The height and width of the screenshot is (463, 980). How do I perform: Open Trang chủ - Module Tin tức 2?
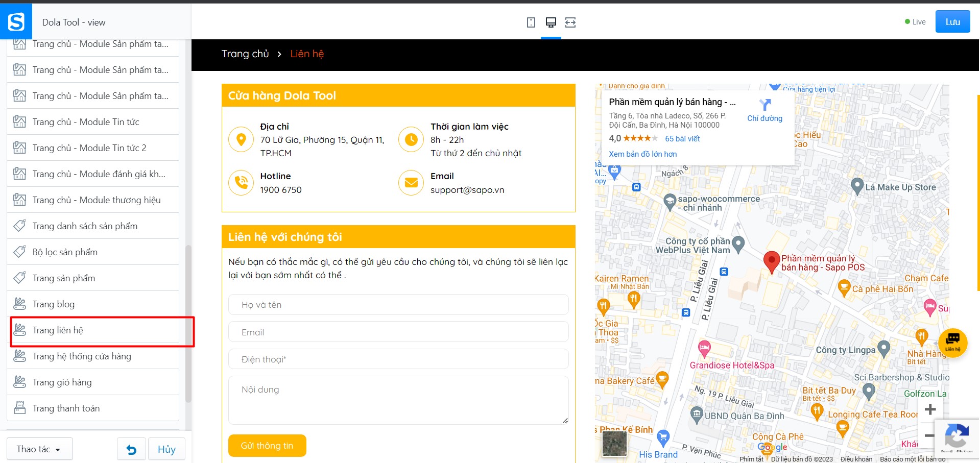pos(93,148)
